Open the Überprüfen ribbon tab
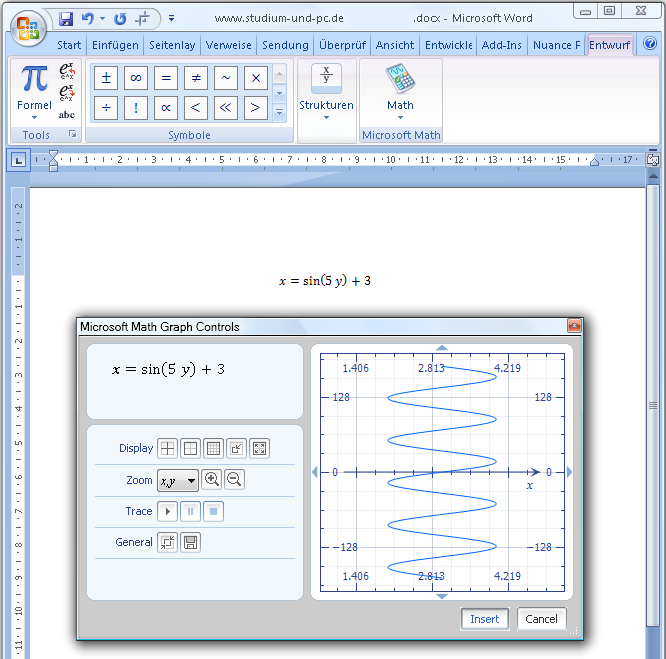This screenshot has height=659, width=666. (x=342, y=45)
